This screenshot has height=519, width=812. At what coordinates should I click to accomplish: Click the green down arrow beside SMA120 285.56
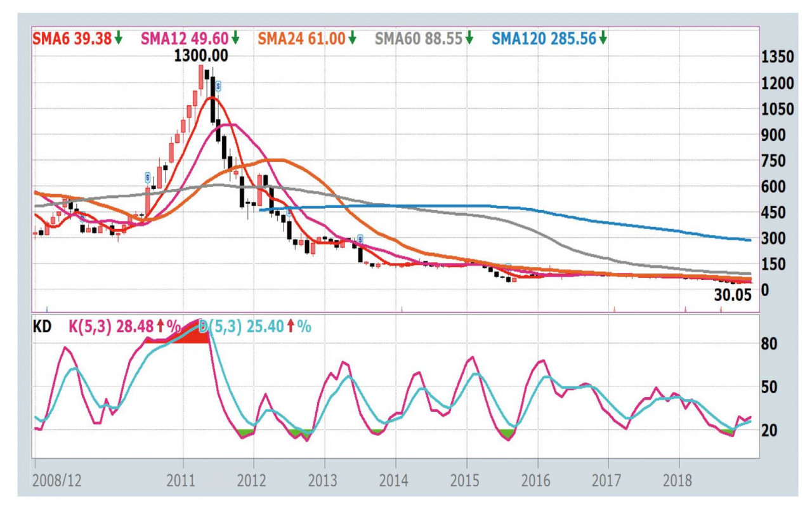pyautogui.click(x=603, y=38)
